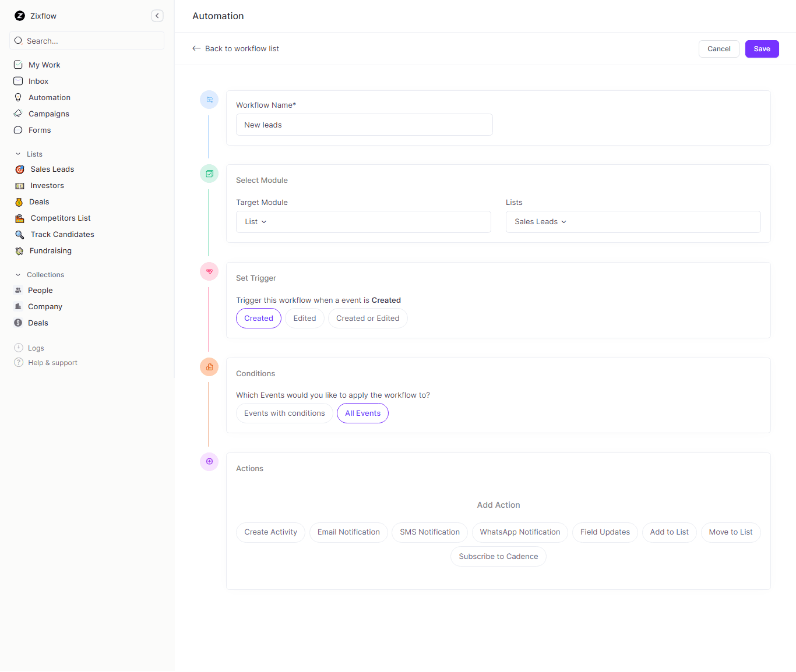The width and height of the screenshot is (796, 672).
Task: Collapse the Collections section
Action: tap(17, 274)
